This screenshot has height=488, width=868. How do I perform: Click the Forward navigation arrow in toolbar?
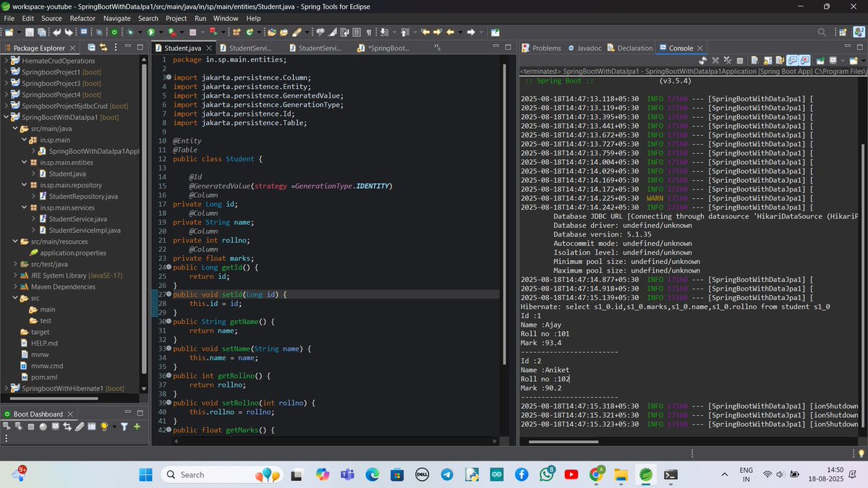(471, 32)
